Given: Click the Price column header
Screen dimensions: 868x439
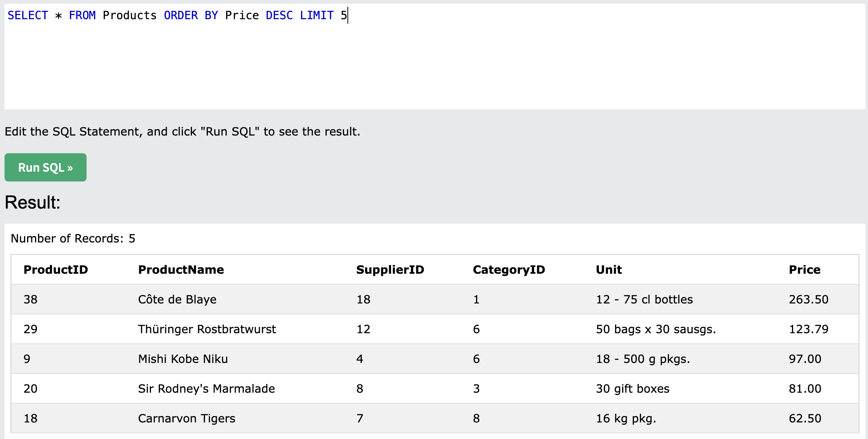Looking at the screenshot, I should [x=805, y=270].
